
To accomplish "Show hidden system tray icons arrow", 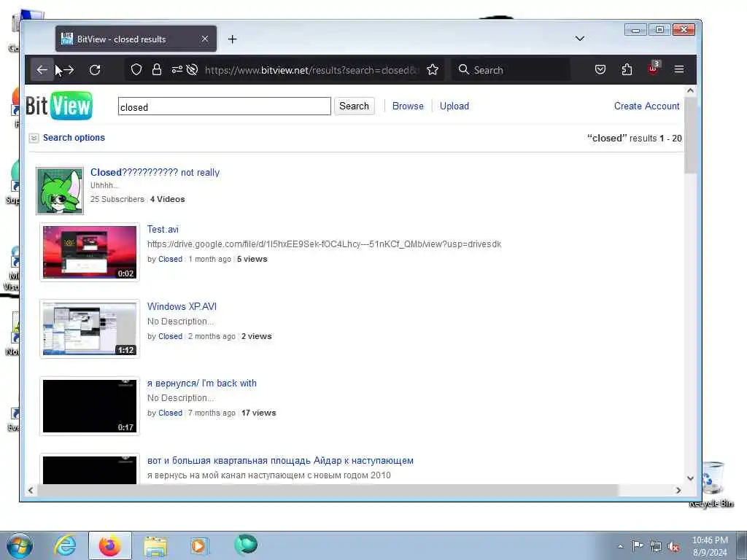I will point(620,546).
